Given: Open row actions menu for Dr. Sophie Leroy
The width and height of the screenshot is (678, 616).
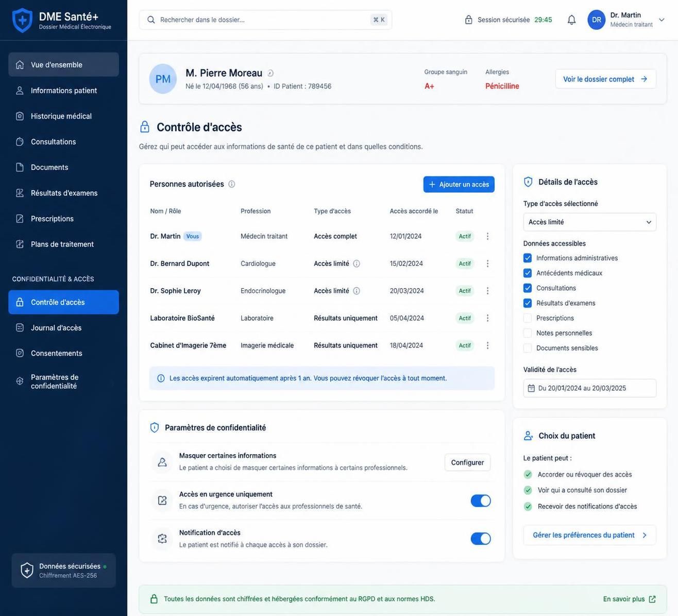Looking at the screenshot, I should pyautogui.click(x=487, y=291).
